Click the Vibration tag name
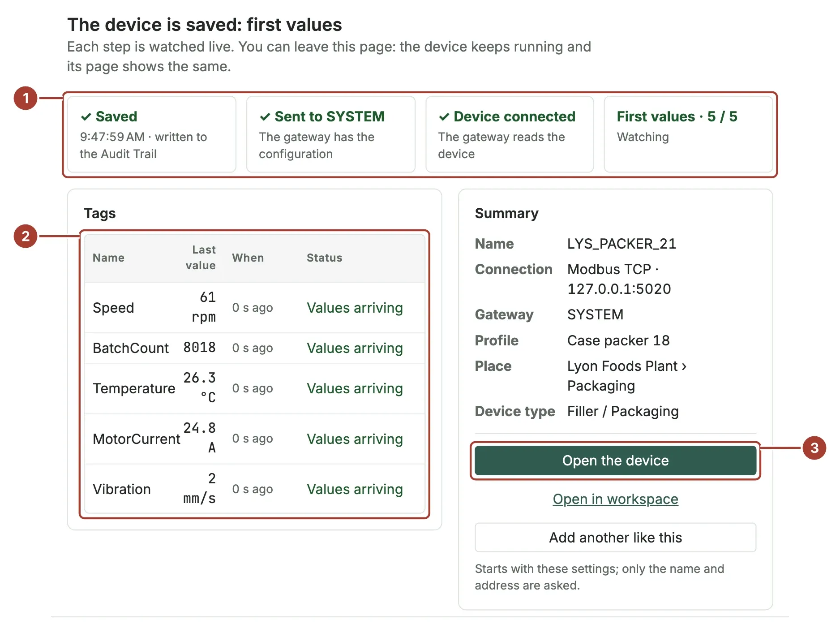Viewport: 840px width, 624px height. pos(121,489)
